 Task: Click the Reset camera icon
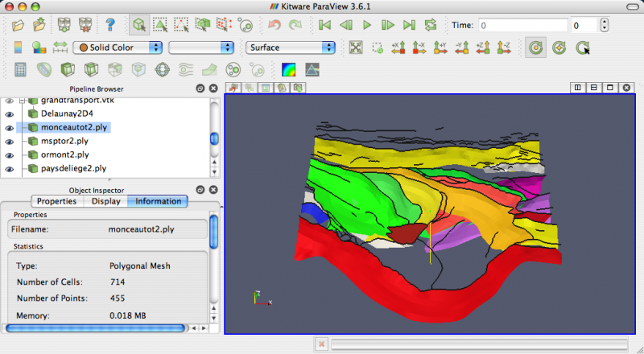356,47
